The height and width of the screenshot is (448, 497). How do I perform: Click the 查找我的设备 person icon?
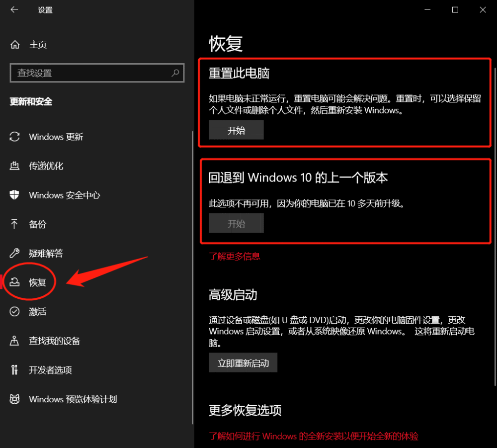[x=14, y=341]
